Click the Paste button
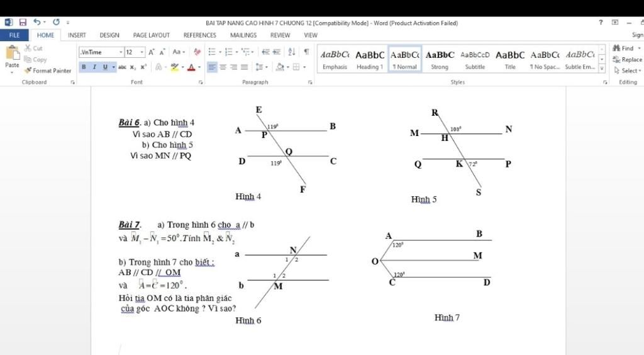644x355 pixels. (x=12, y=57)
